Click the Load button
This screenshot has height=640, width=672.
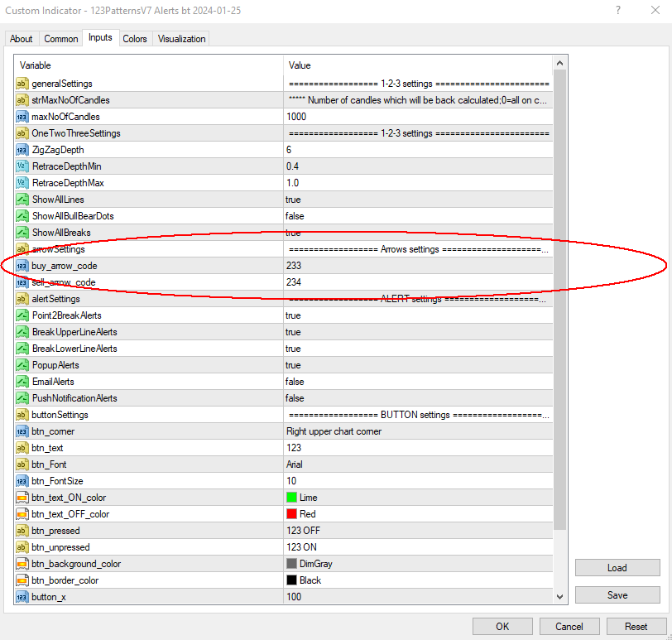pyautogui.click(x=617, y=568)
